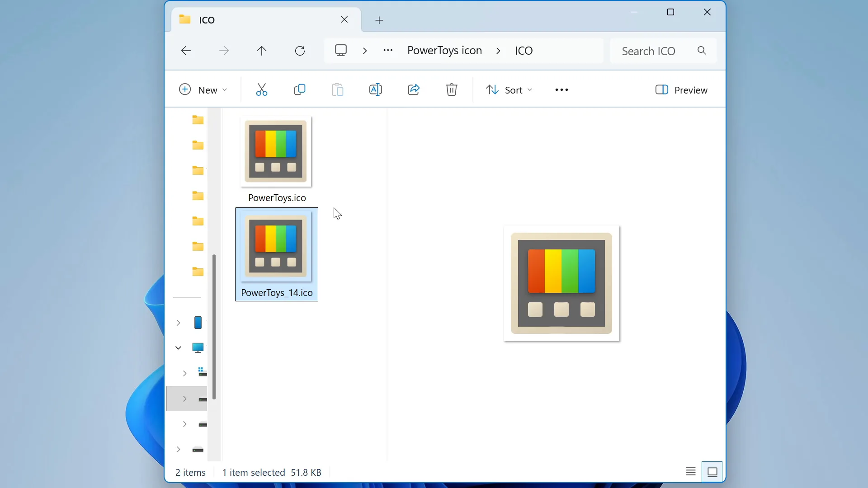
Task: Click the '1 item selected 51.8 KB' status text
Action: [272, 472]
